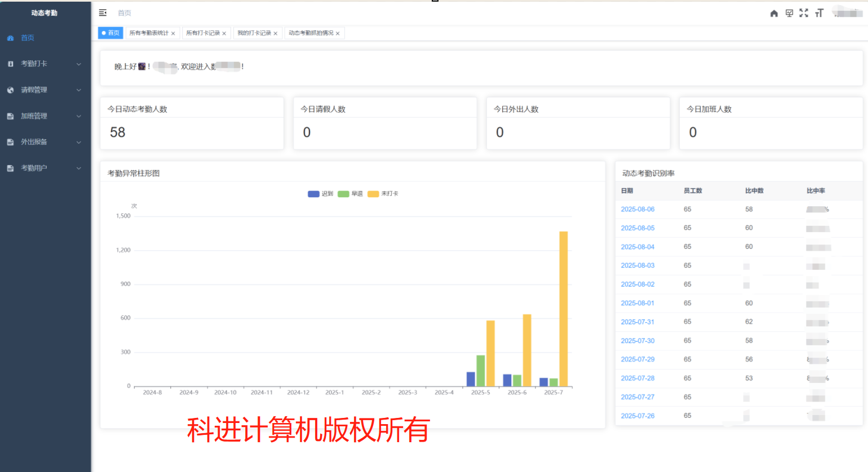Open date link 2025-08-04
This screenshot has width=868, height=472.
637,247
